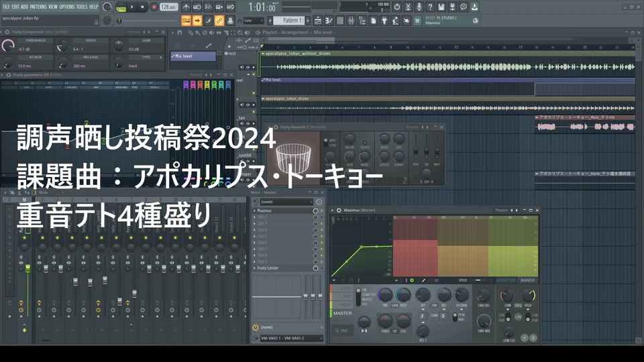This screenshot has width=644, height=362.
Task: Click the shopping cart content library icon
Action: pos(417,21)
